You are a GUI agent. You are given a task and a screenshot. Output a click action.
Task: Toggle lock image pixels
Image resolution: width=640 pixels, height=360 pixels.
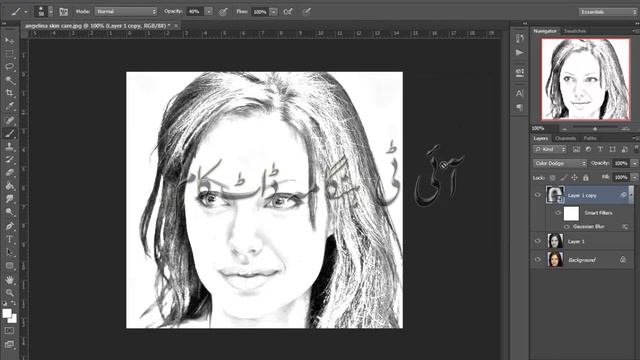pos(564,178)
